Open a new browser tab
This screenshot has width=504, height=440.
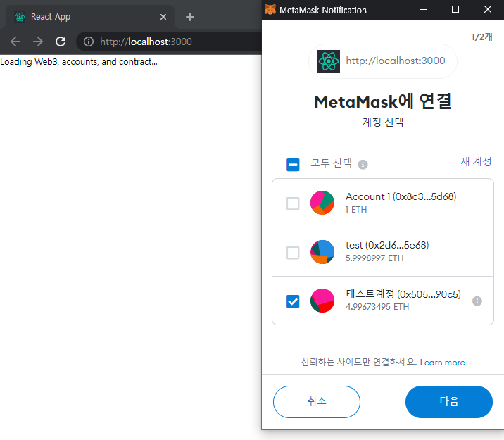coord(190,17)
